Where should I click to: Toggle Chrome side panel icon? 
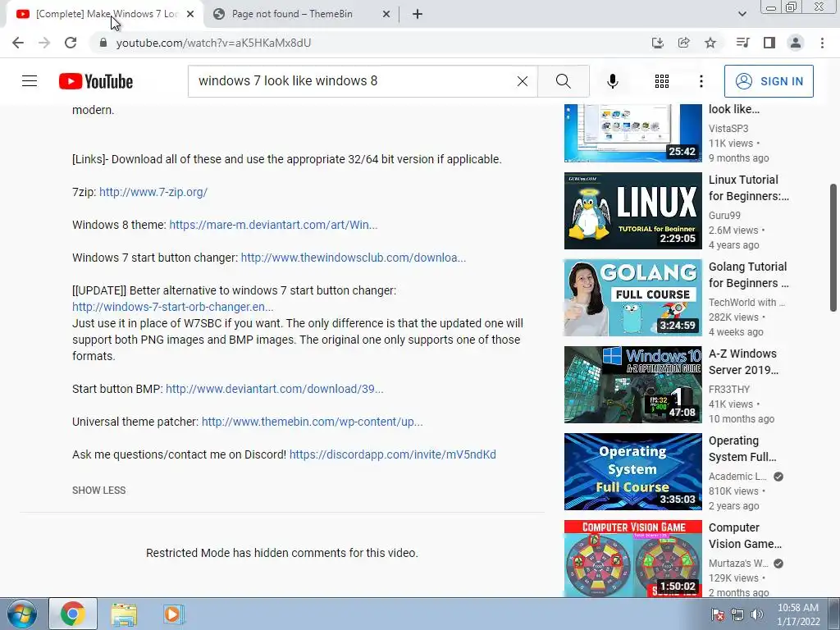769,43
